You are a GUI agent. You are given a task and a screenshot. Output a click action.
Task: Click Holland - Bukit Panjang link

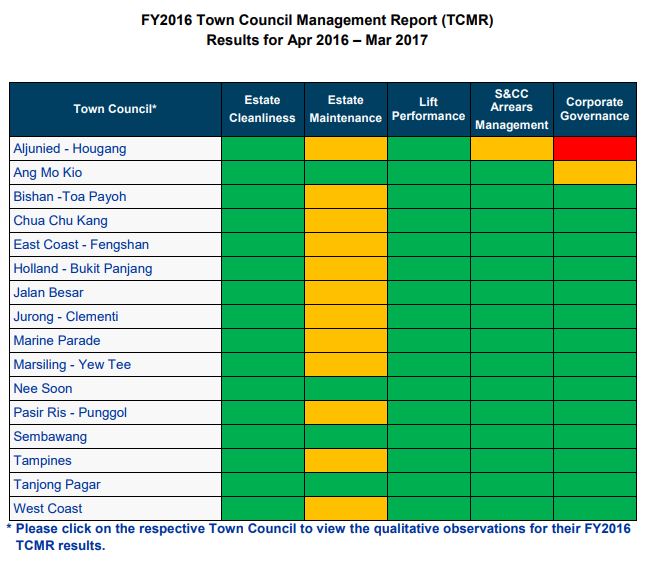(83, 269)
